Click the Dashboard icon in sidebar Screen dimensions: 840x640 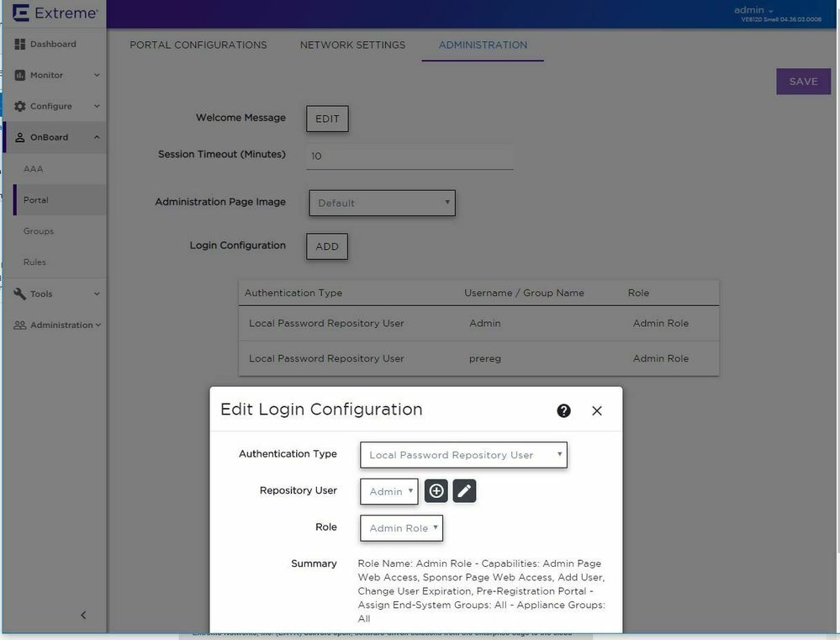point(20,45)
